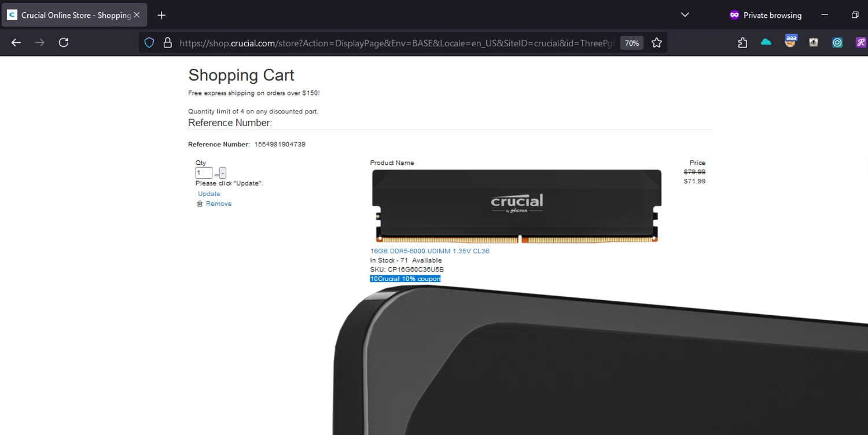Screen dimensions: 868x435
Task: Click the beige square extension icon
Action: 814,42
